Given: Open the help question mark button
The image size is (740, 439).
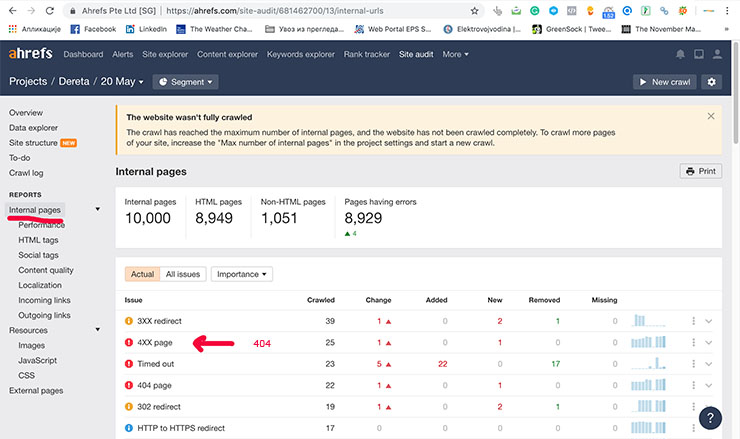Looking at the screenshot, I should 710,418.
